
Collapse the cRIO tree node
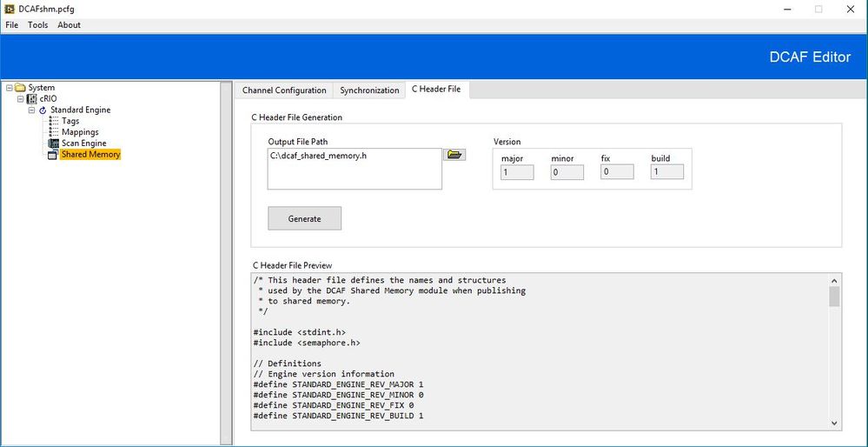coord(21,99)
